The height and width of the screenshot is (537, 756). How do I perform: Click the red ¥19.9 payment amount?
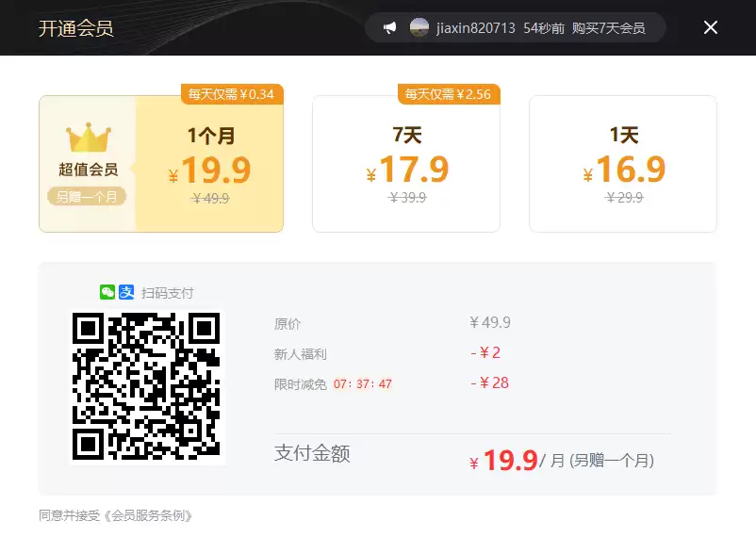point(509,460)
